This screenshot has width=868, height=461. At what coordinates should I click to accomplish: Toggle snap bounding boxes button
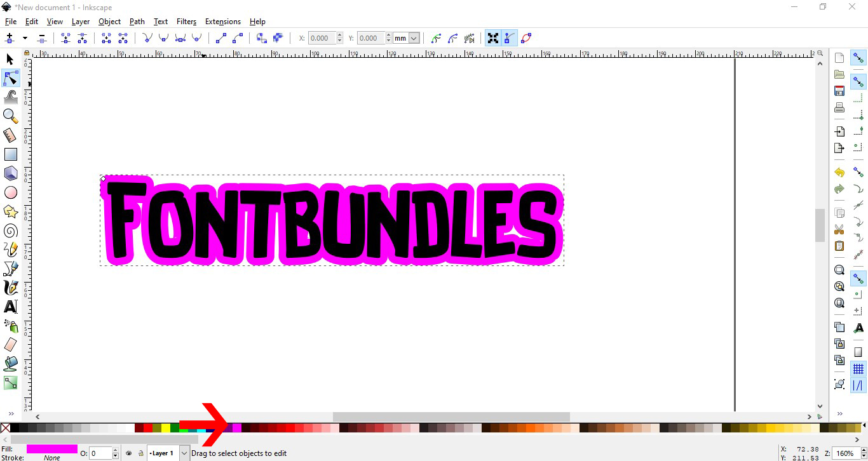(858, 81)
